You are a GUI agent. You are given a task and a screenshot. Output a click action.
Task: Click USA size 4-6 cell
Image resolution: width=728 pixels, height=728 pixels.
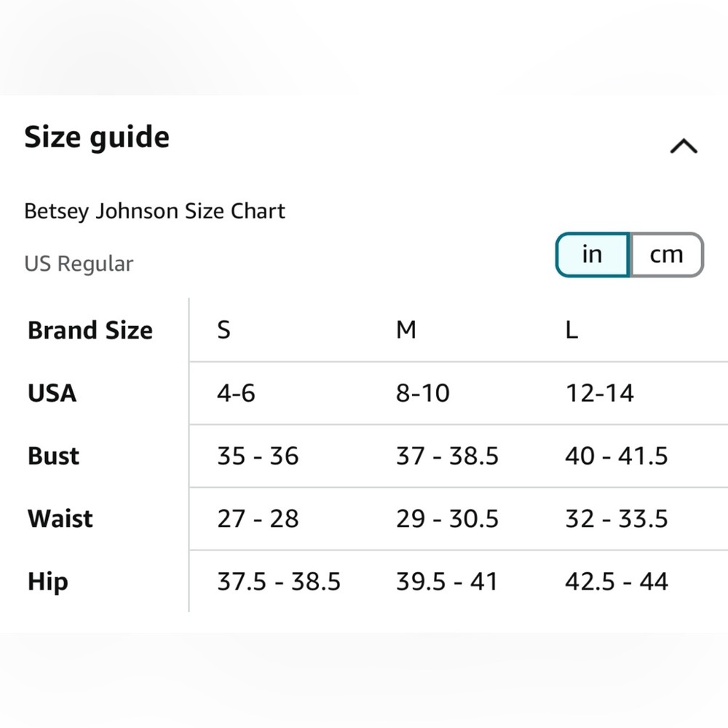pos(236,393)
